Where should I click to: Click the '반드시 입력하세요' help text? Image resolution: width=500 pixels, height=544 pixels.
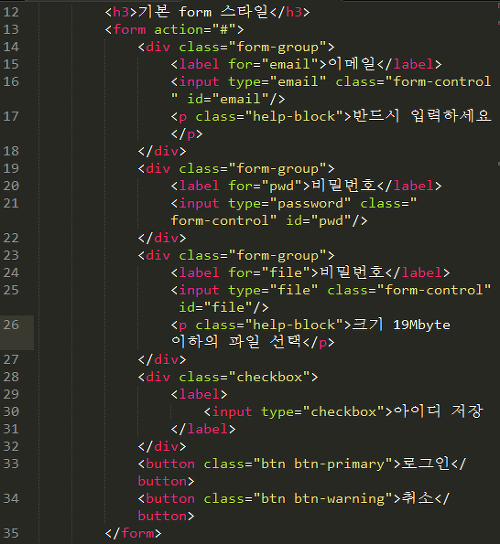(422, 116)
